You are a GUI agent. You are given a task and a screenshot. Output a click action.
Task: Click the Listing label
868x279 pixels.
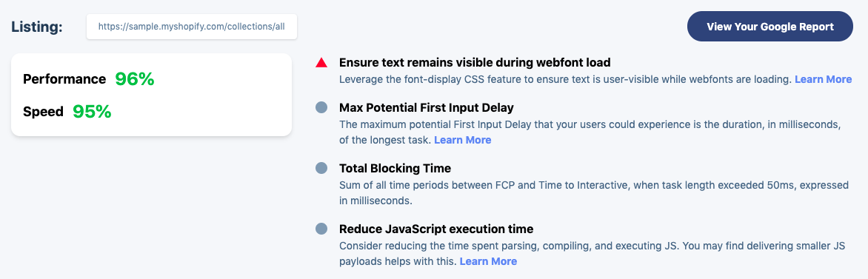[37, 27]
